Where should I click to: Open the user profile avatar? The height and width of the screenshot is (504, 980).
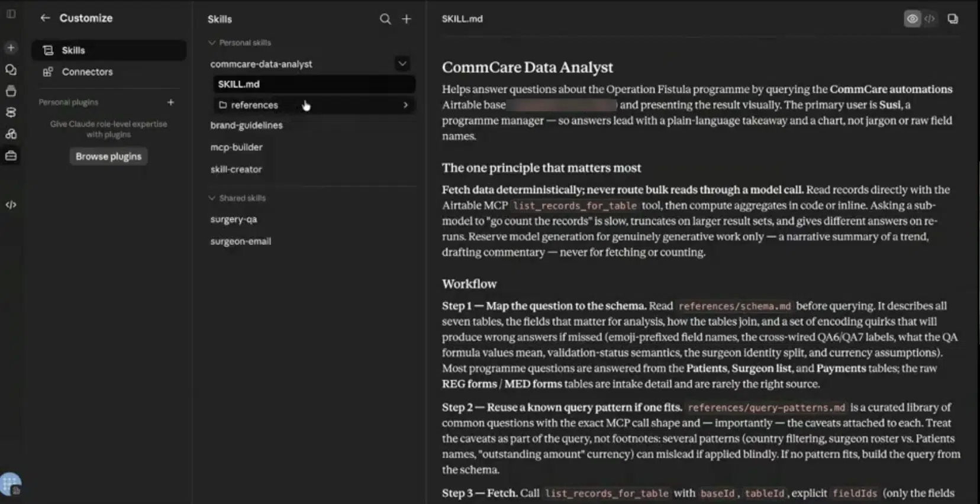(x=11, y=484)
